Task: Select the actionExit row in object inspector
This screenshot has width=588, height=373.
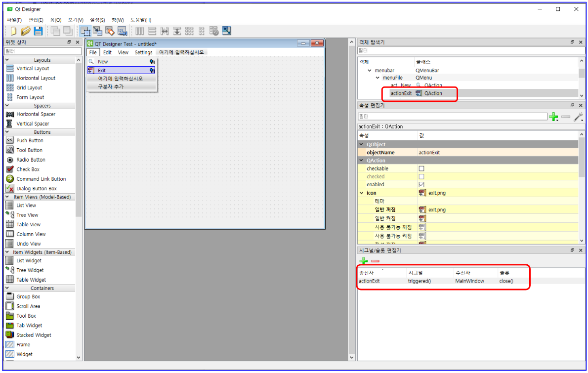Action: pyautogui.click(x=467, y=93)
